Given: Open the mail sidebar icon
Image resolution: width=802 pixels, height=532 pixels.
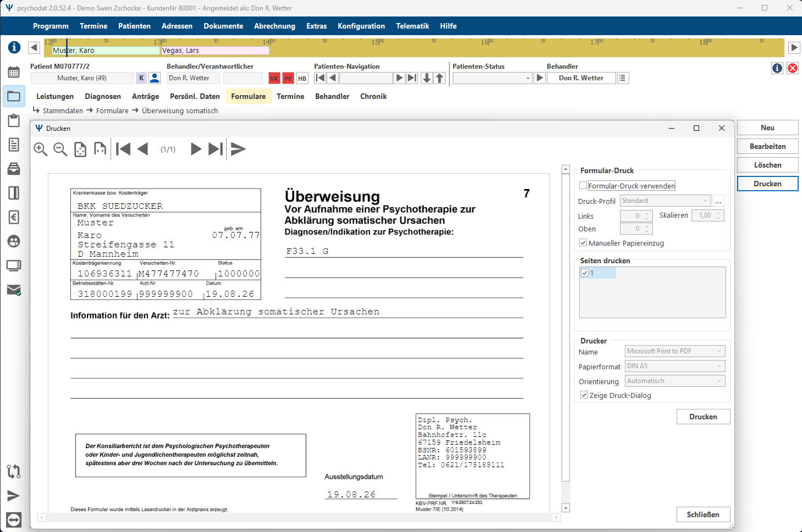Looking at the screenshot, I should click(x=14, y=290).
